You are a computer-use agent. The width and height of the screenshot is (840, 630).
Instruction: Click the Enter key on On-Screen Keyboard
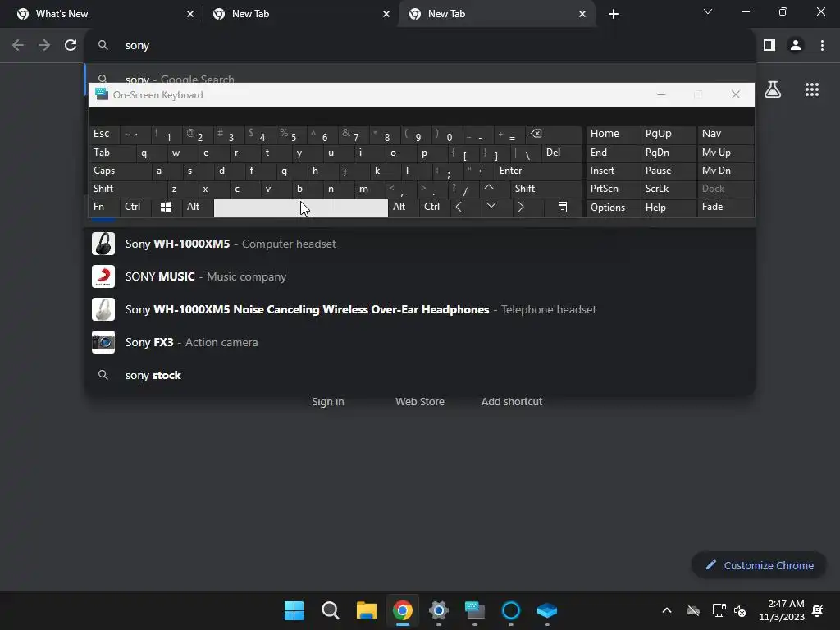click(x=538, y=171)
